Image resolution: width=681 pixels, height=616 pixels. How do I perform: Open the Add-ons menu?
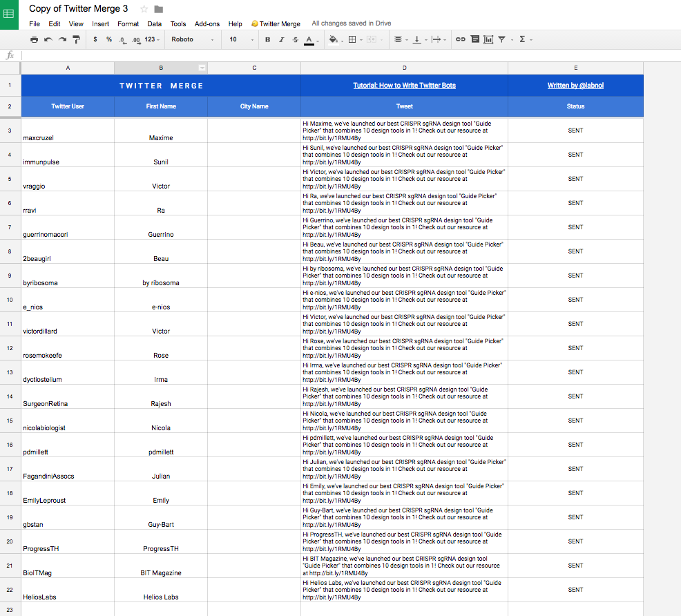click(207, 24)
